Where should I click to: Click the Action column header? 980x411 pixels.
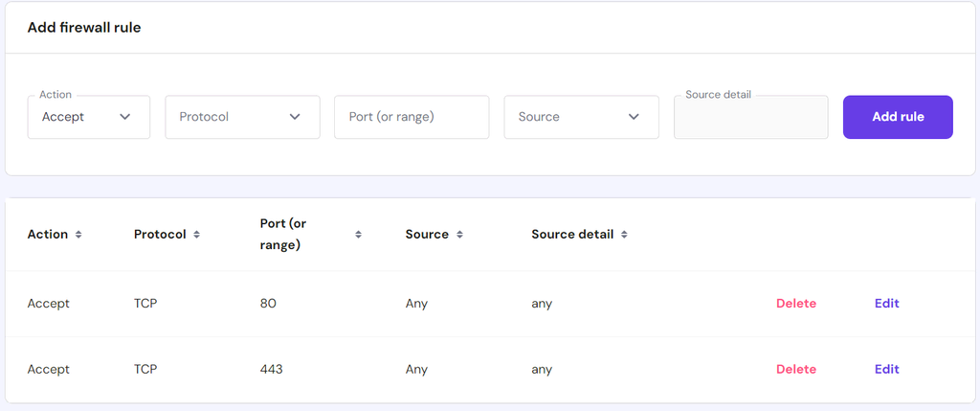click(x=48, y=235)
